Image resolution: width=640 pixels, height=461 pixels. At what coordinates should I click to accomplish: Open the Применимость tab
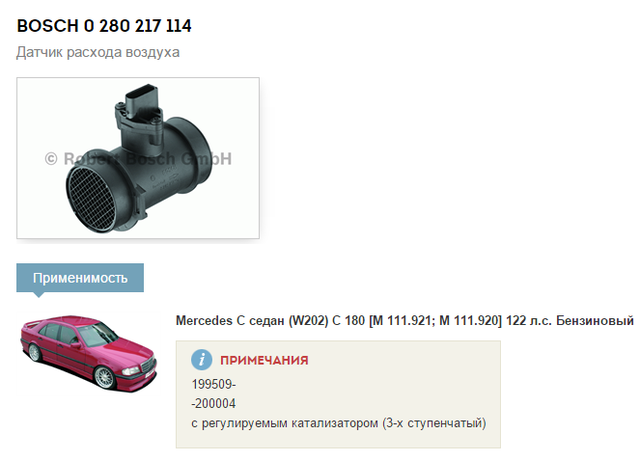80,278
